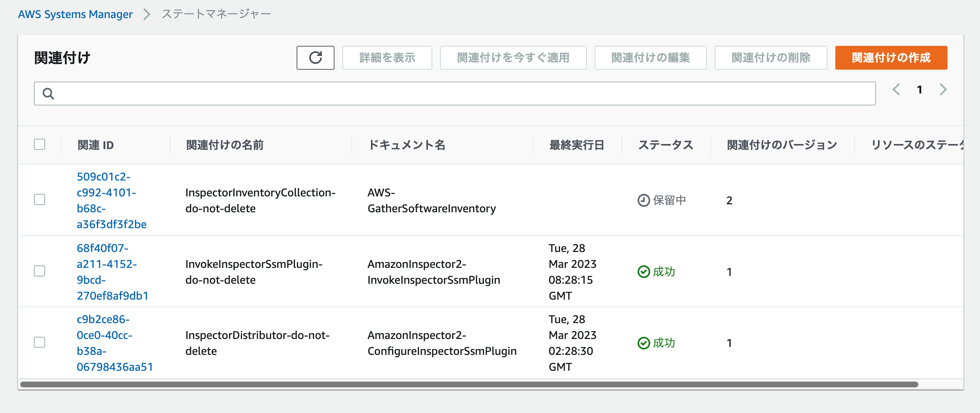Click the 関連付けの削除 button
Image resolution: width=980 pixels, height=413 pixels.
click(771, 58)
